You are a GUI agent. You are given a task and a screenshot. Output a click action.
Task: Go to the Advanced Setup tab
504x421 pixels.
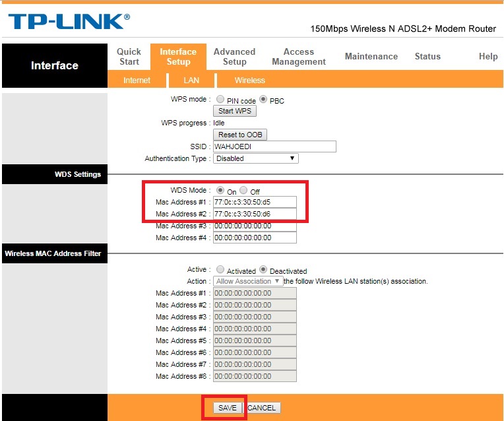pyautogui.click(x=234, y=57)
